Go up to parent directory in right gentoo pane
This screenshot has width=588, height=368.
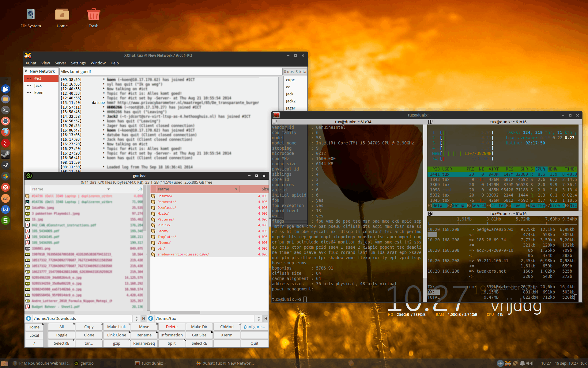[x=151, y=318]
